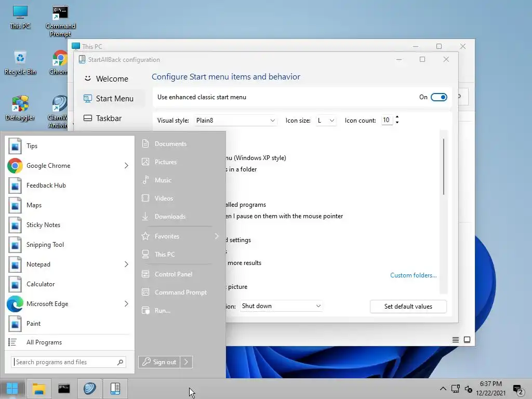Switch This PC window to large icons view
Screen dimensions: 532x399
[467, 340]
